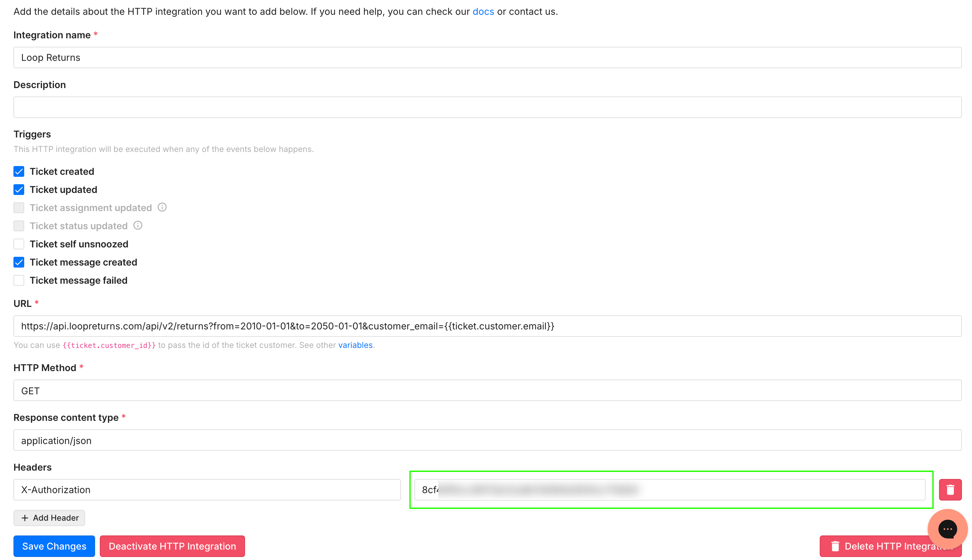The width and height of the screenshot is (972, 560).
Task: Edit the header value field starting 8cf
Action: [x=670, y=490]
